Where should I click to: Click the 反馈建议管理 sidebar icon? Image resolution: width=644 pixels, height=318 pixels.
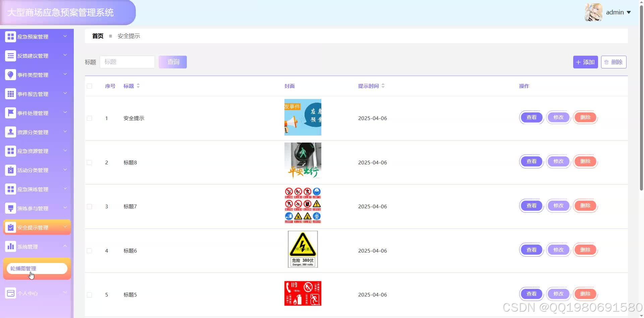coord(10,55)
